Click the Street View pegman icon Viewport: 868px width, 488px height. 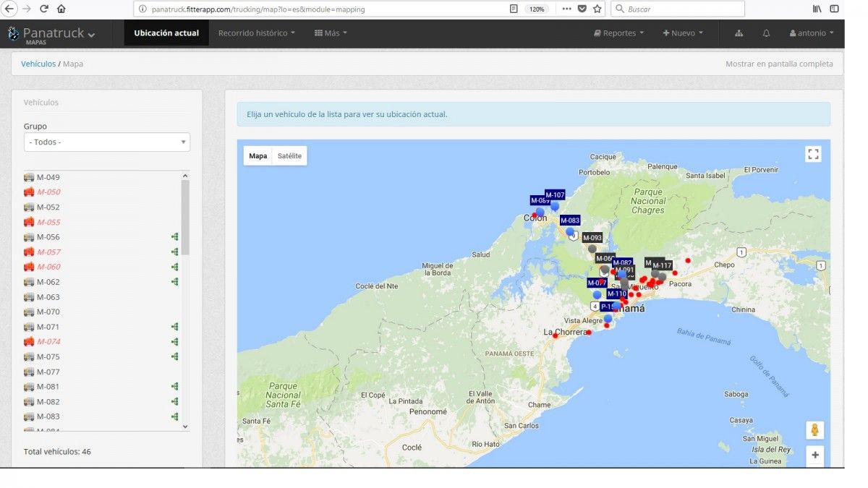click(814, 430)
